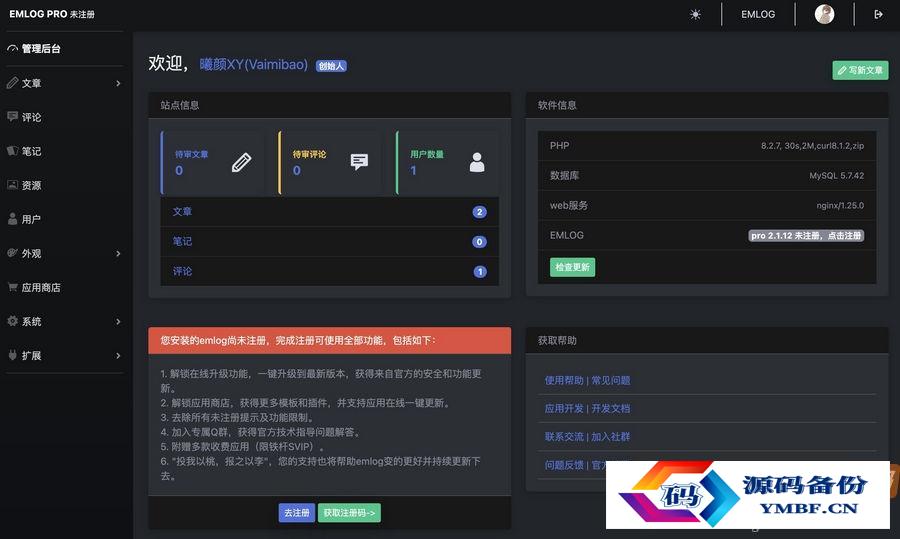
Task: Open the 联系交流 link
Action: tap(564, 436)
